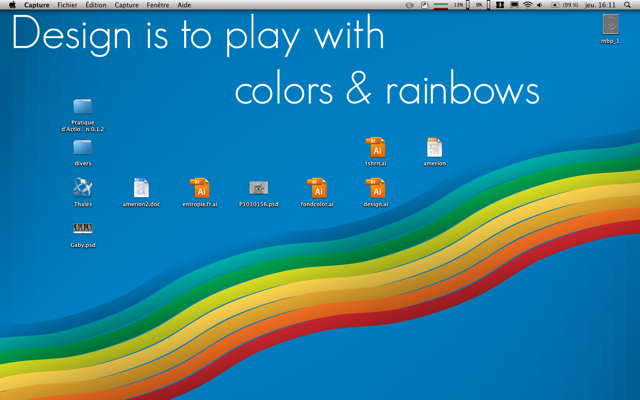This screenshot has height=400, width=640.
Task: Open the Apple menu
Action: [12, 5]
